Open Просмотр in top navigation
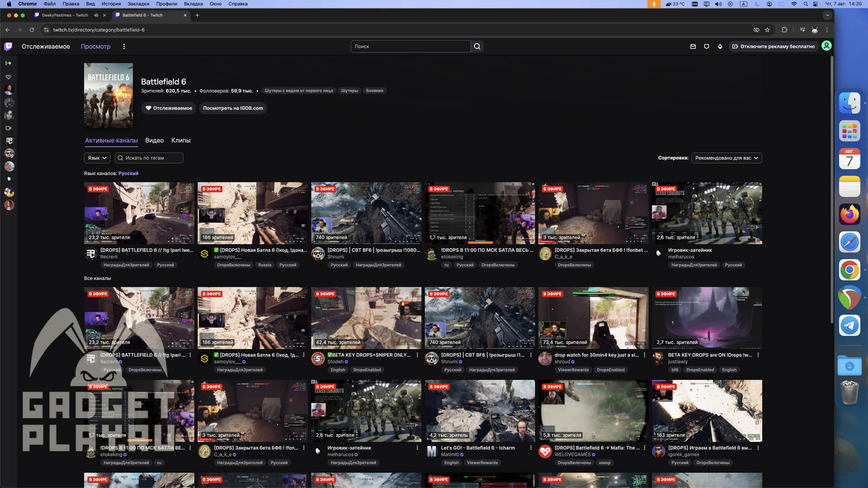The image size is (868, 488). [x=95, y=47]
